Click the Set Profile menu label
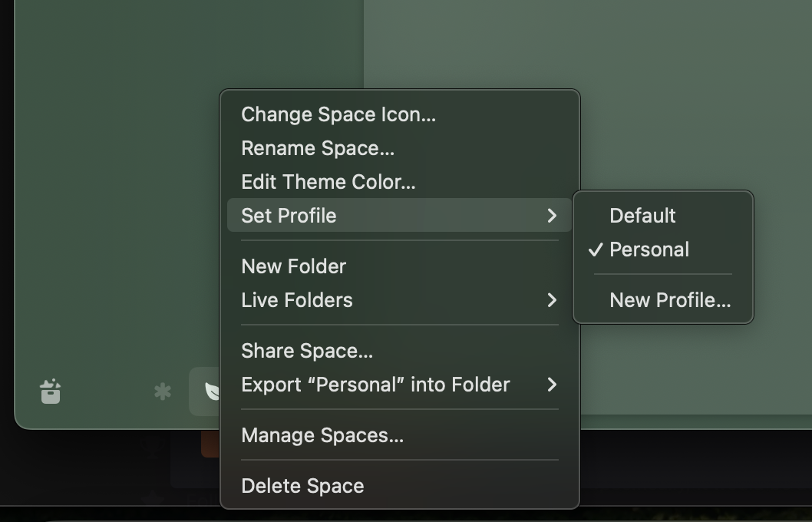This screenshot has width=812, height=522. [x=289, y=216]
